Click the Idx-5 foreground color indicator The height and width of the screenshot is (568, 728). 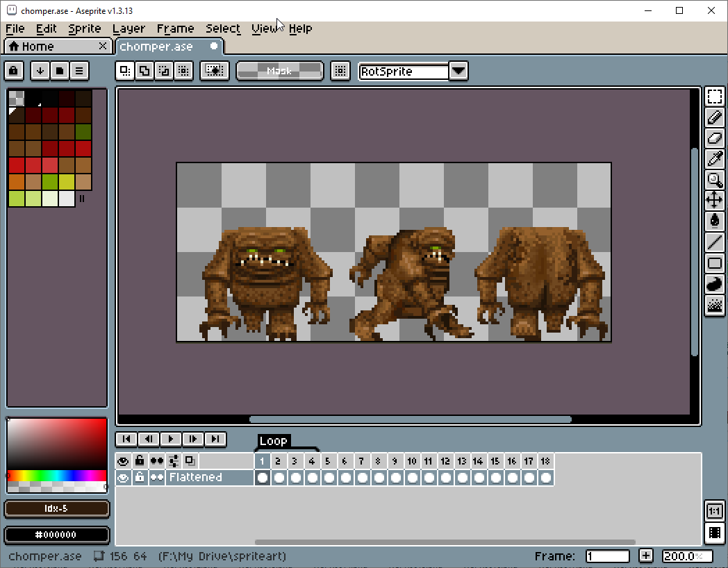tap(57, 509)
